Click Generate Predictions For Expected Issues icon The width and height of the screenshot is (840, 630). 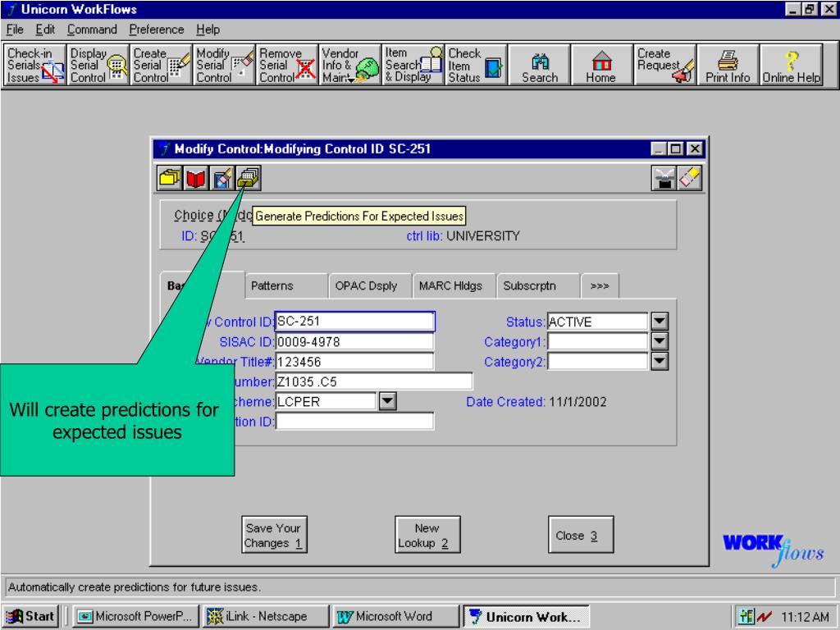[x=248, y=178]
